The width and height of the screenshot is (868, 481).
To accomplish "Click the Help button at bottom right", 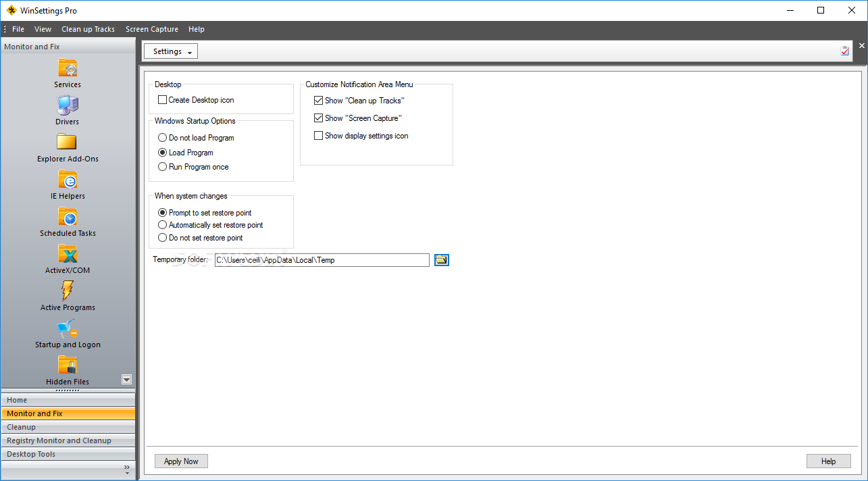I will click(x=829, y=461).
